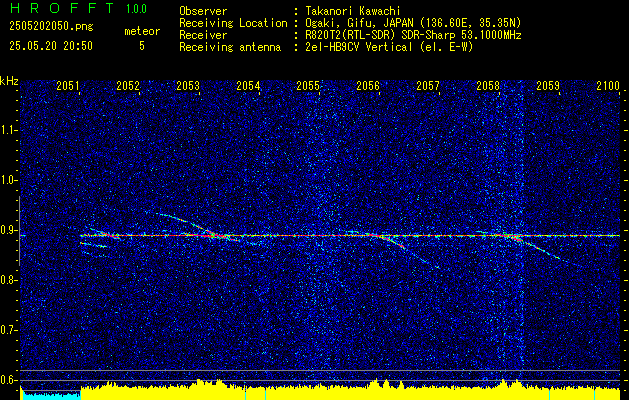Click the 1.0 kHz axis label
The height and width of the screenshot is (400, 629).
pyautogui.click(x=8, y=180)
